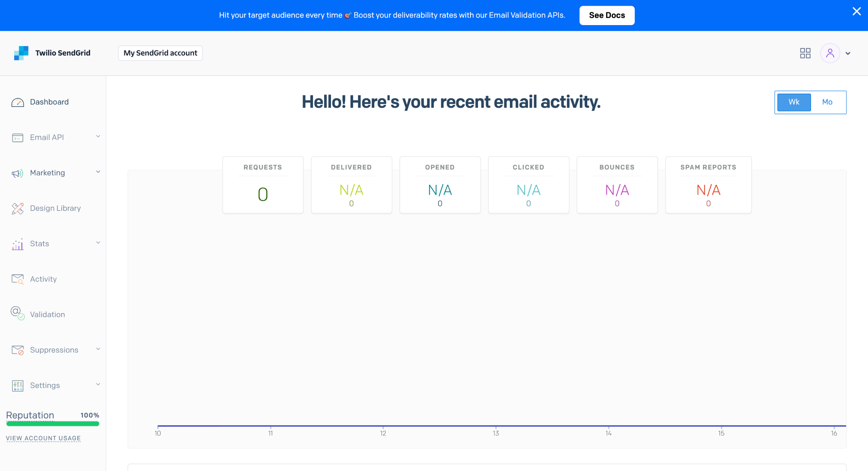Click the Activity envelope search icon

tap(17, 279)
